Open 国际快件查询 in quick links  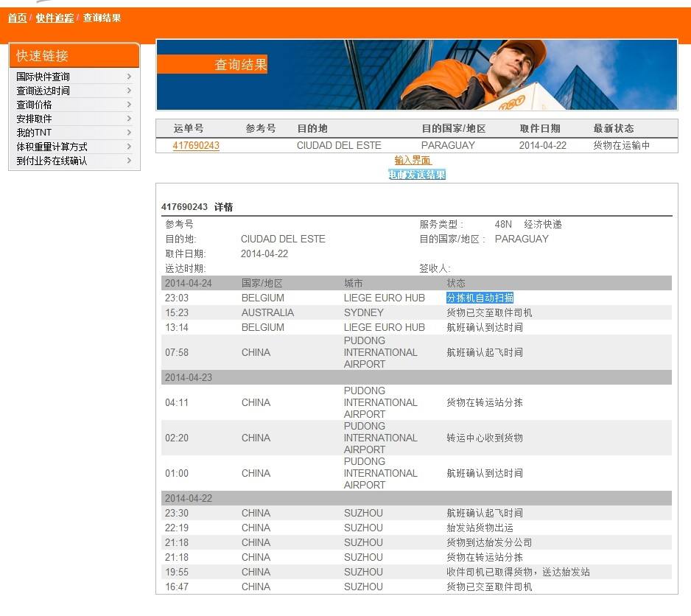tap(43, 77)
